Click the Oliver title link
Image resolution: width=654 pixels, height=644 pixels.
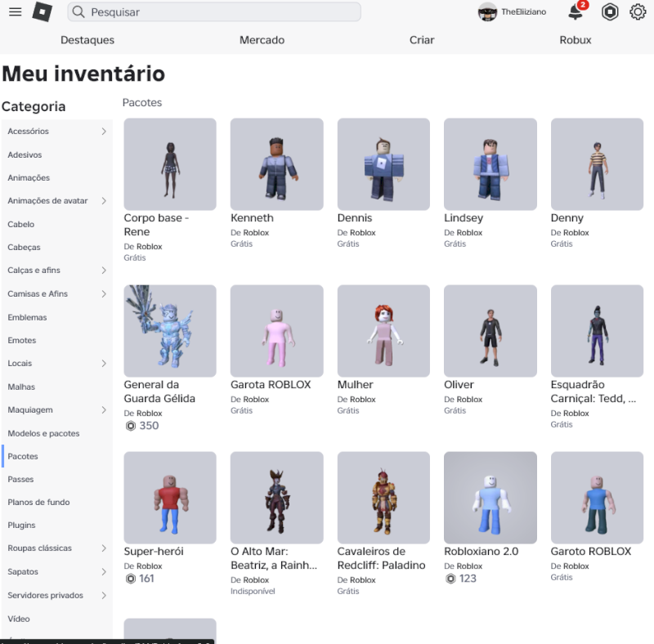click(x=459, y=385)
